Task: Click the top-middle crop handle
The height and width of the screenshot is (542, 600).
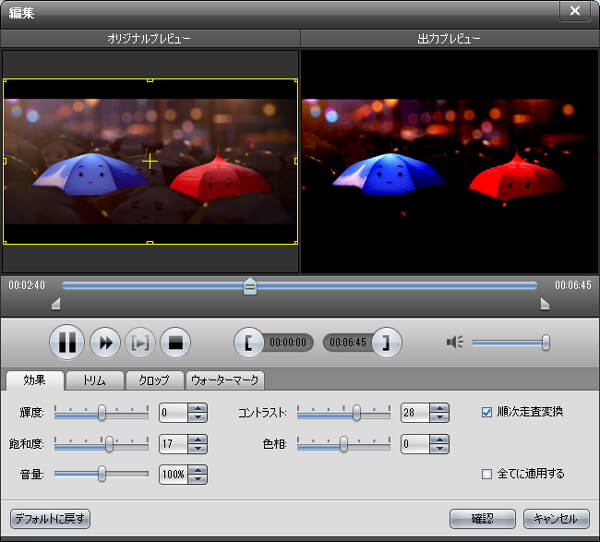Action: pos(150,80)
